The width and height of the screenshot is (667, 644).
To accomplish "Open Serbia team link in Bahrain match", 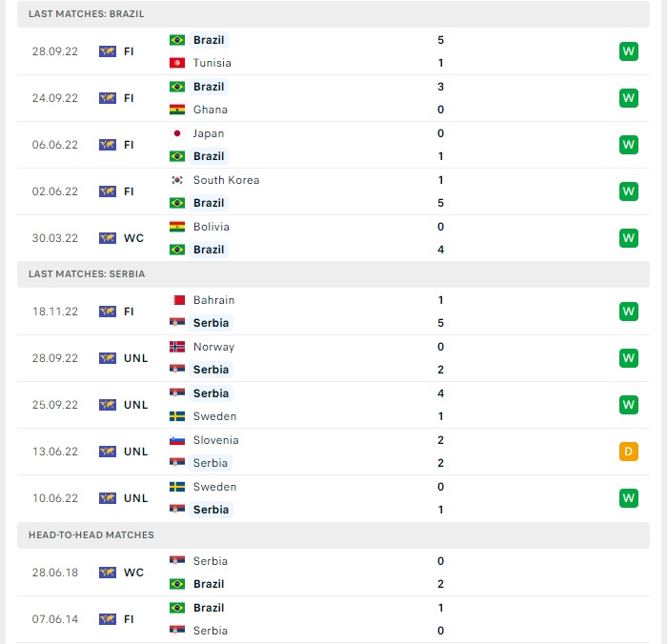I will coord(211,323).
